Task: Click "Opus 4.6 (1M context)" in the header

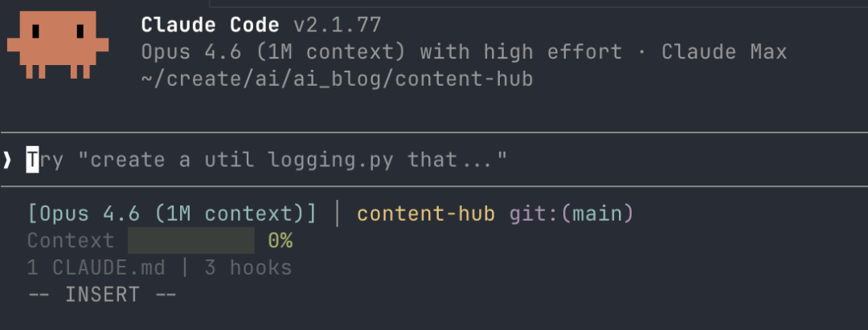Action: pyautogui.click(x=275, y=52)
